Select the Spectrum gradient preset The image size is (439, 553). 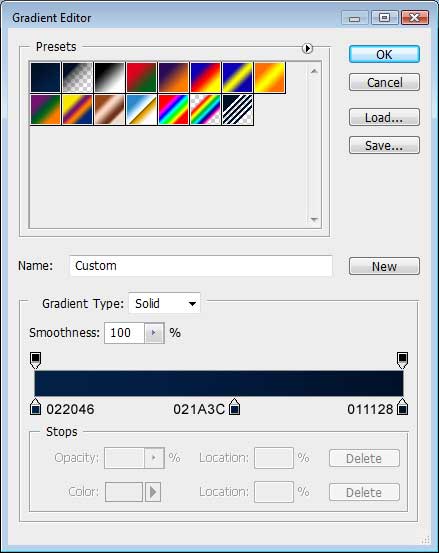173,109
